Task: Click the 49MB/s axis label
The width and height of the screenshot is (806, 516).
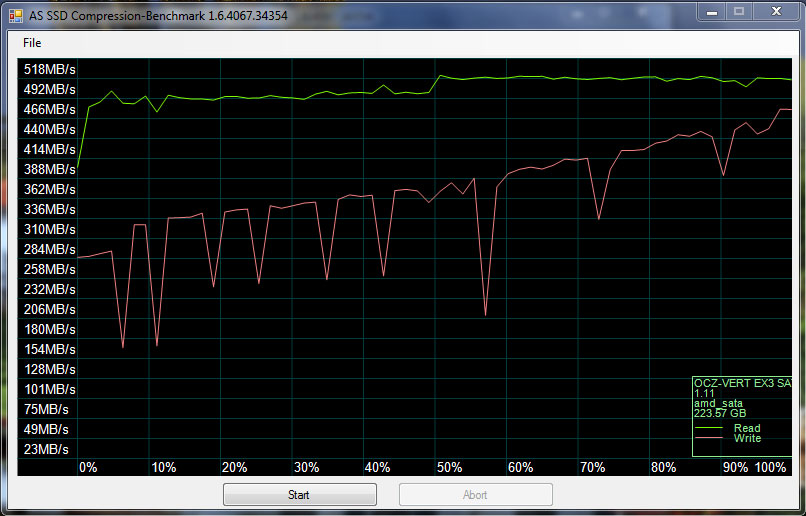Action: (x=46, y=430)
